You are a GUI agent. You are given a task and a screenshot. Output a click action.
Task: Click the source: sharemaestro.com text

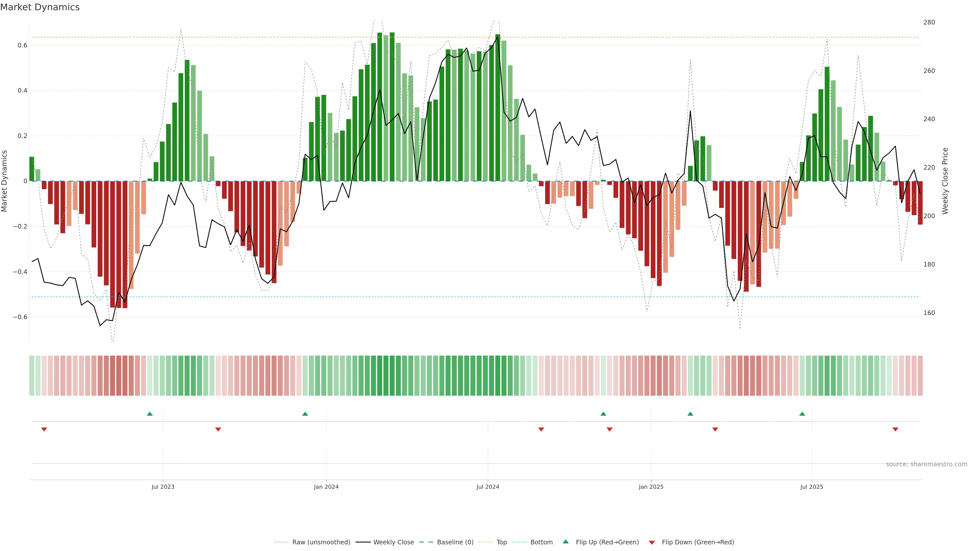(926, 464)
